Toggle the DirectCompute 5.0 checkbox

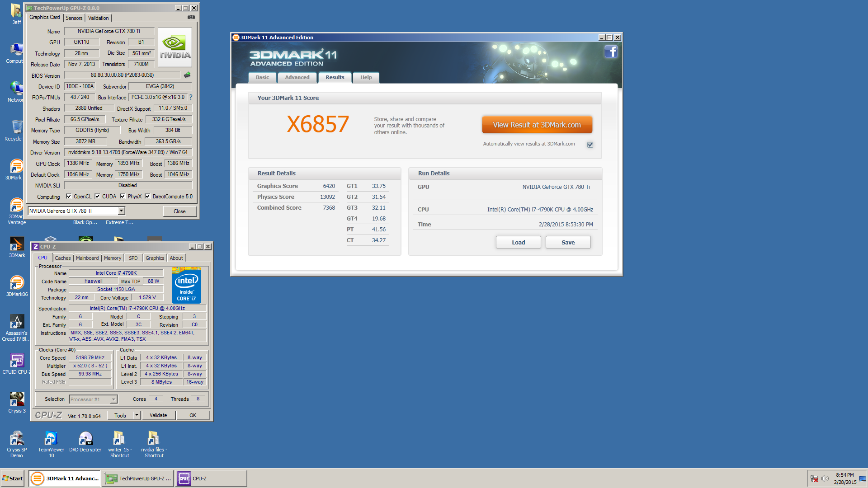(x=147, y=197)
